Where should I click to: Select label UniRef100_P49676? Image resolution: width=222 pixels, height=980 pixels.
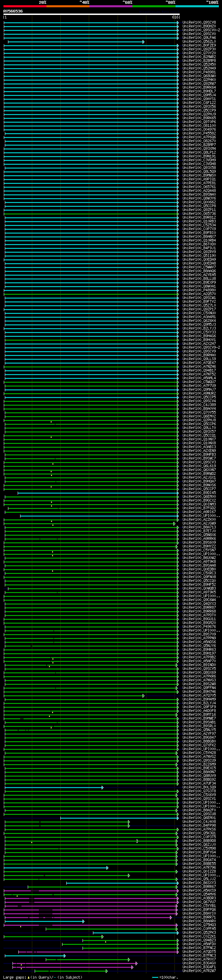coord(199,626)
